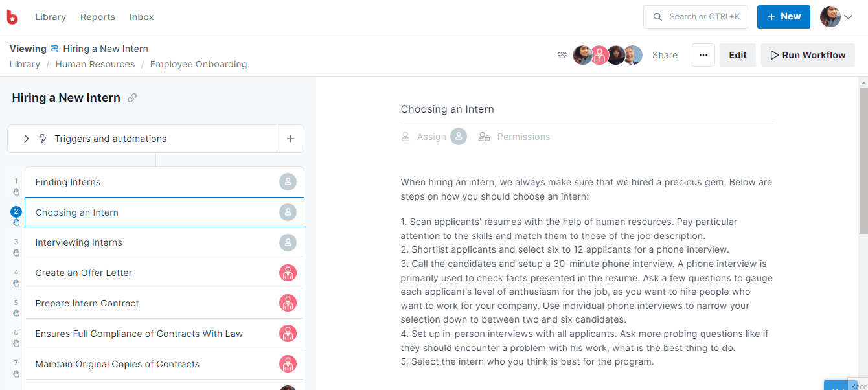
Task: Click the Permissions lock icon
Action: coord(484,137)
